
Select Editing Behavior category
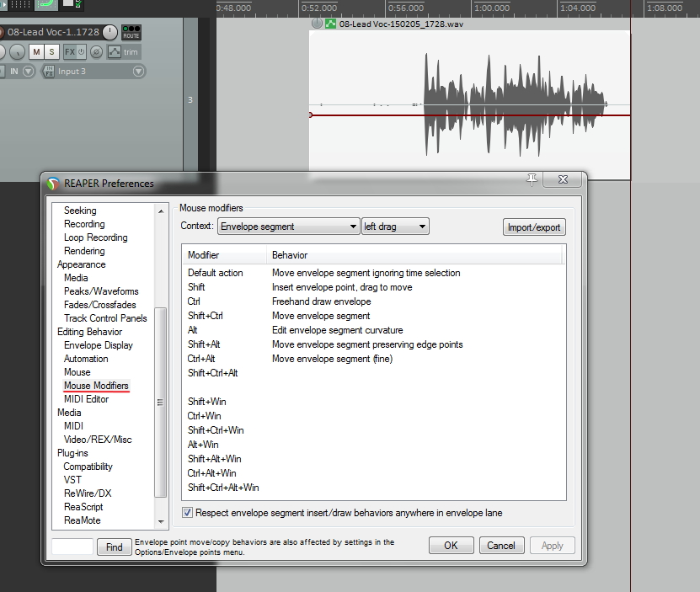[89, 332]
